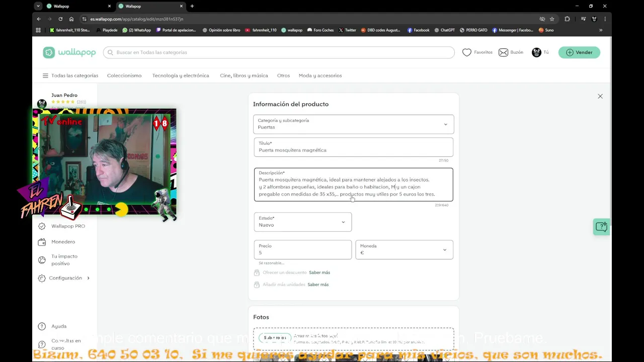
Task: Open Suno bookmark
Action: [546, 30]
